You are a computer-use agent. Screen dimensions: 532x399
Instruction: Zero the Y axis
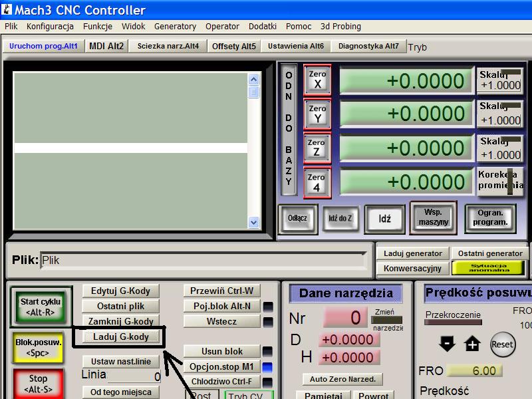(317, 114)
